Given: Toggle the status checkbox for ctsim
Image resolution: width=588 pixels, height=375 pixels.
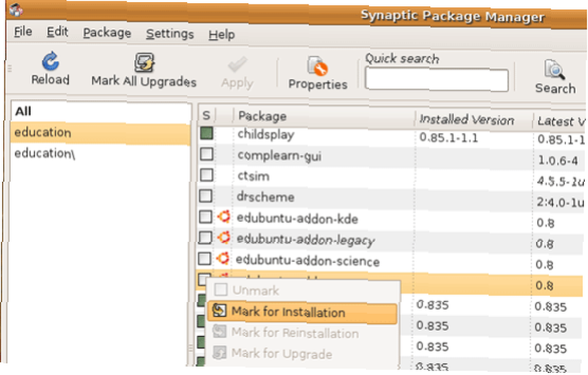Looking at the screenshot, I should 206,175.
